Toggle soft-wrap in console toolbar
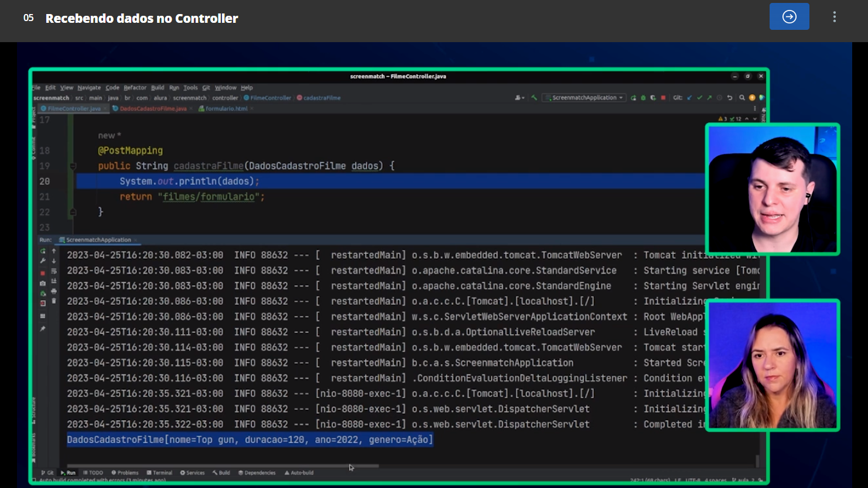Screen dimensions: 868x488 (x=54, y=272)
